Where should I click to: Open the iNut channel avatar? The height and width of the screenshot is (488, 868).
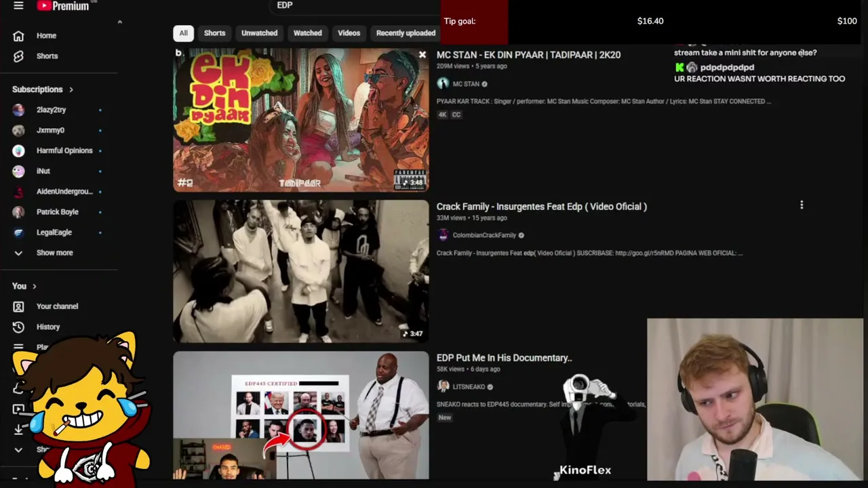(18, 171)
